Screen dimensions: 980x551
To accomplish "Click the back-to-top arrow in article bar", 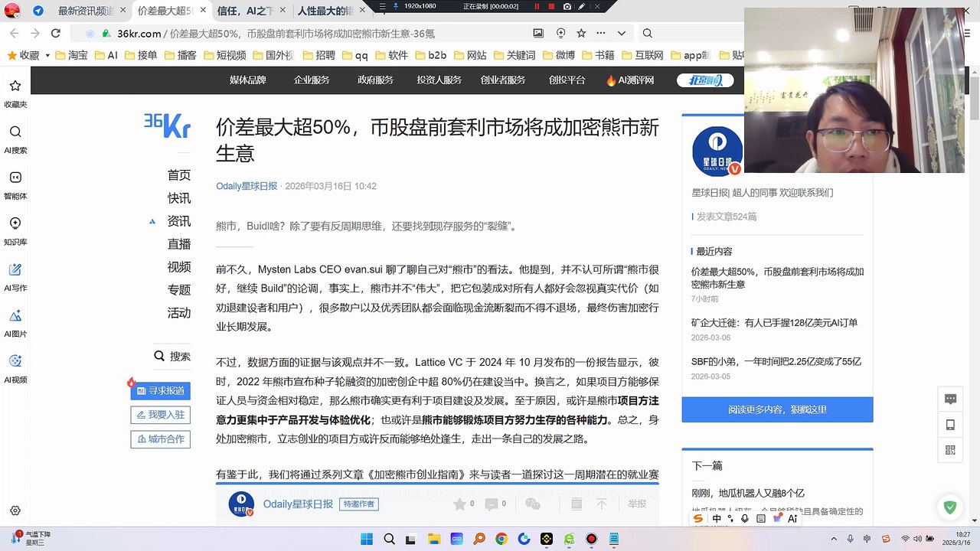I will pos(602,504).
